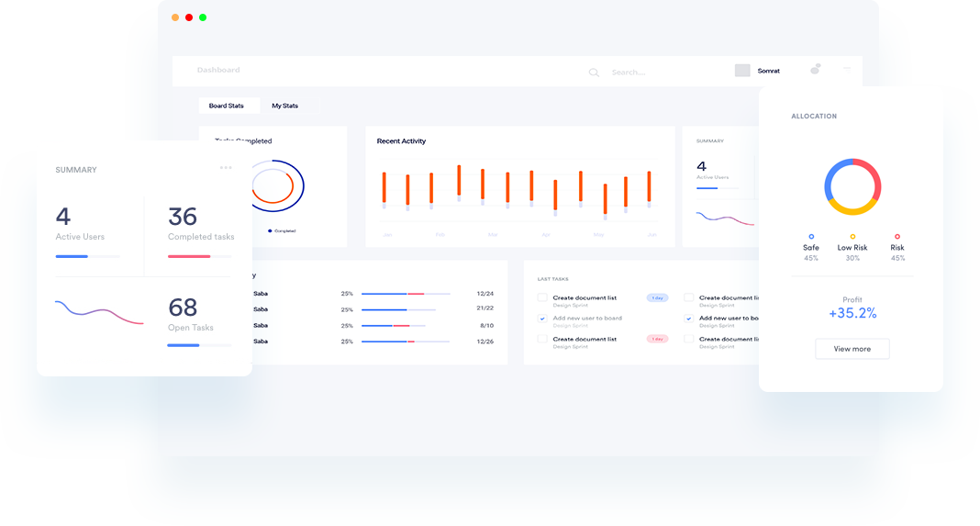Uncheck Add new user to board task
Image resolution: width=980 pixels, height=526 pixels.
click(542, 319)
